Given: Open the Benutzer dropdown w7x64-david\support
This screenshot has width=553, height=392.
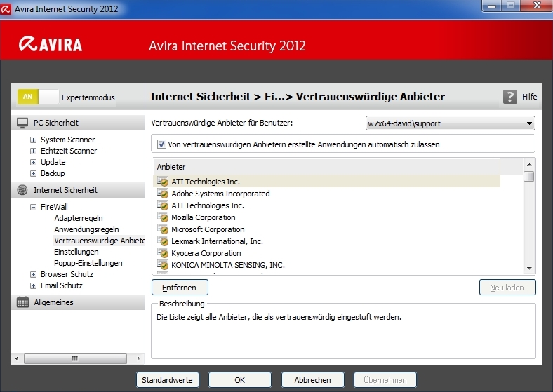Looking at the screenshot, I should 451,123.
